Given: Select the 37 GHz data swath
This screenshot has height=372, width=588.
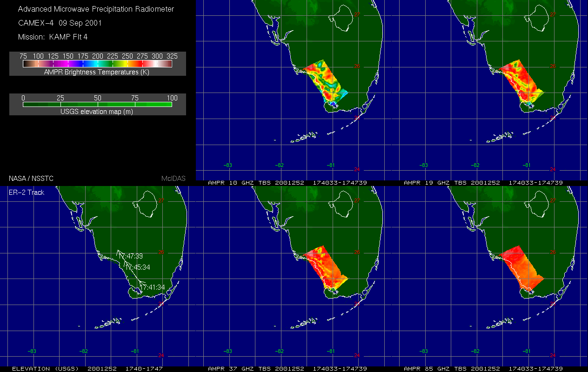Looking at the screenshot, I should coord(326,269).
